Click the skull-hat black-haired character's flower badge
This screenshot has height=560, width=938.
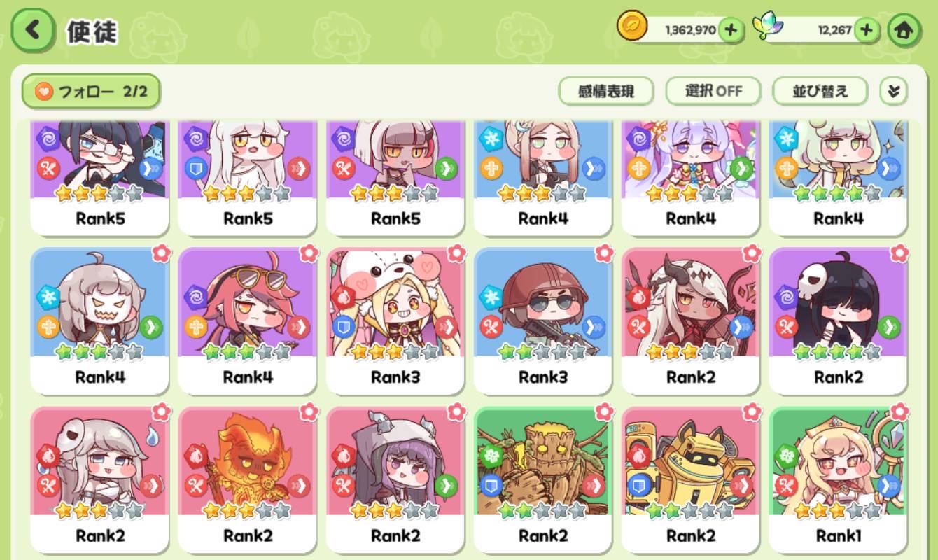tap(899, 252)
